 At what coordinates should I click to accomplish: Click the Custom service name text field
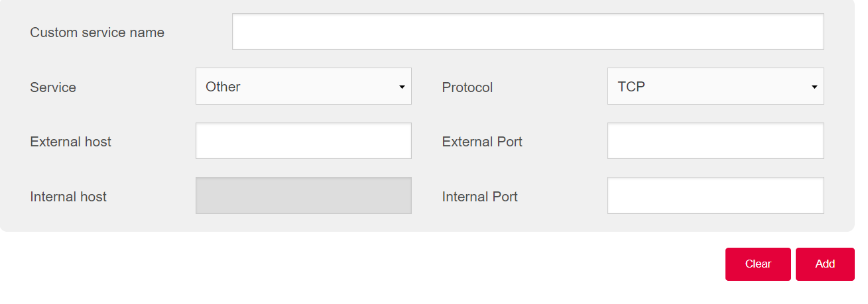tap(528, 32)
